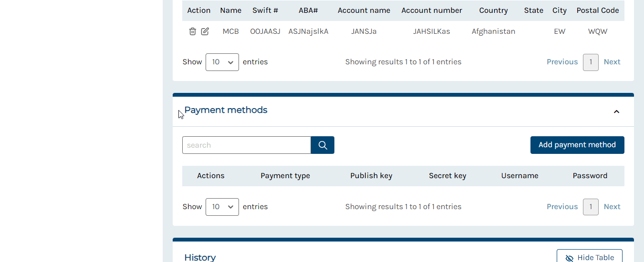Click the Swift # column header
Image resolution: width=644 pixels, height=262 pixels.
[265, 10]
